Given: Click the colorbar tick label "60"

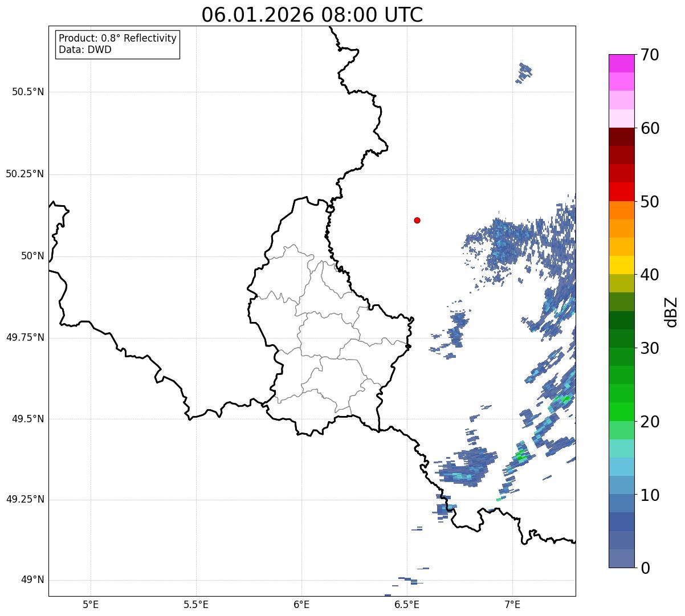Looking at the screenshot, I should pos(650,128).
